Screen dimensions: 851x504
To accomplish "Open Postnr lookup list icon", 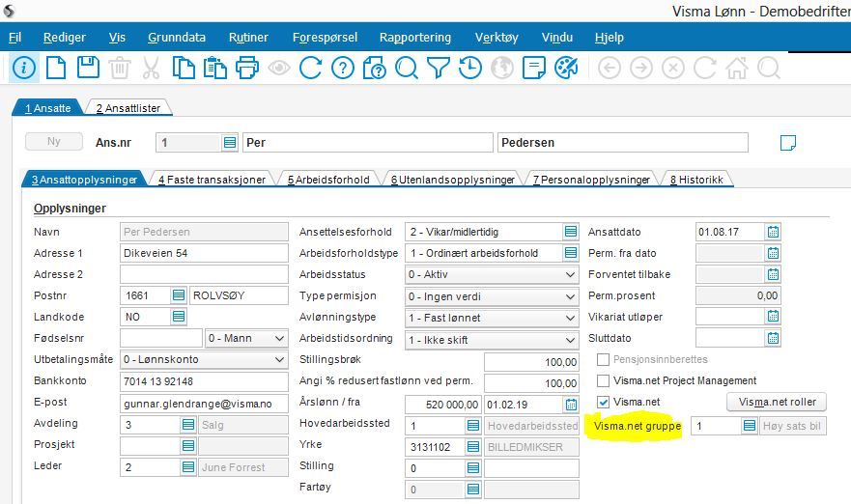I will pyautogui.click(x=179, y=295).
